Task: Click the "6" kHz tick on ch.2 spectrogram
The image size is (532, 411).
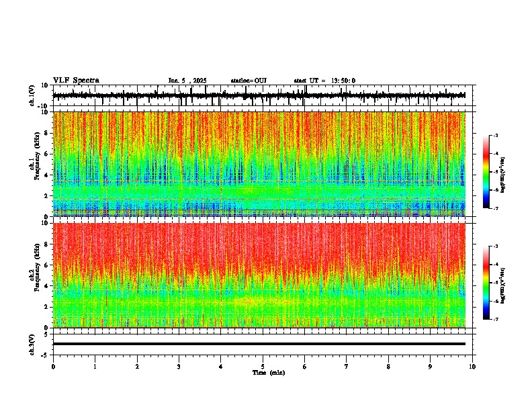Action: click(x=47, y=265)
